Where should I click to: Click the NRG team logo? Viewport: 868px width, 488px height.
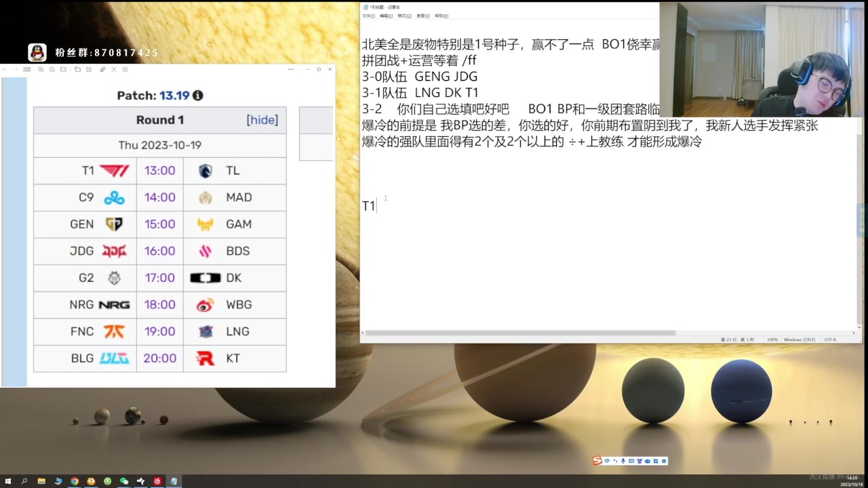pos(114,305)
